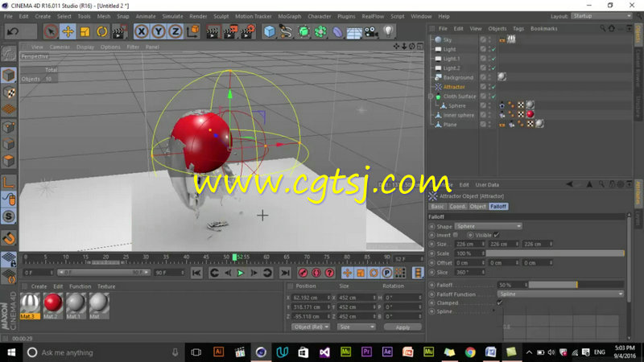Open the Layout Startup dropdown
Screen dimensions: 644x362
[x=601, y=16]
